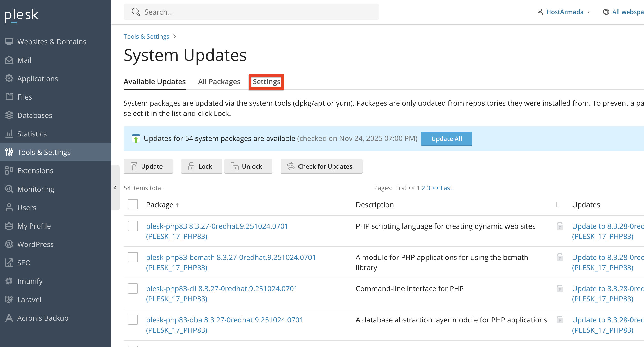
Task: Check the plesk-php83-dba package checkbox
Action: tap(133, 320)
